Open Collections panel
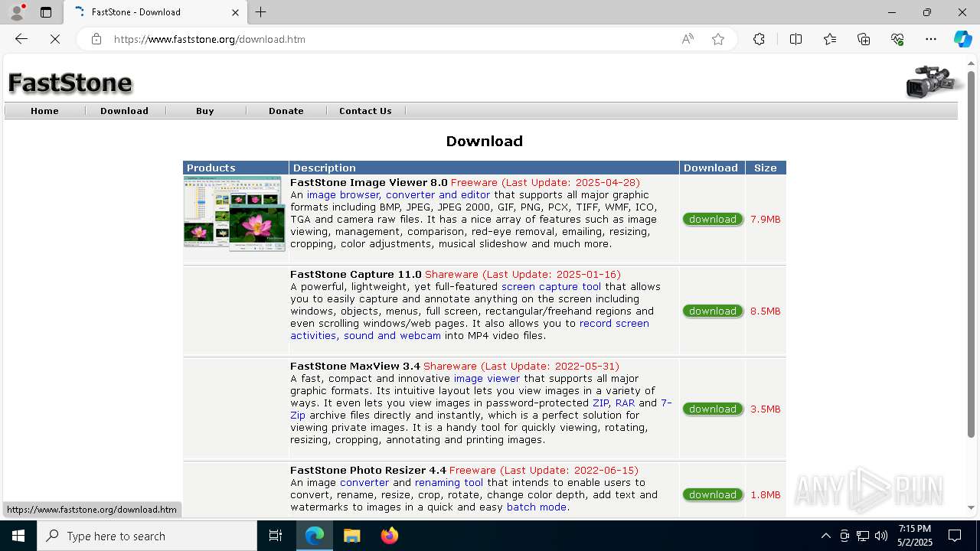The image size is (980, 551). pos(864,39)
